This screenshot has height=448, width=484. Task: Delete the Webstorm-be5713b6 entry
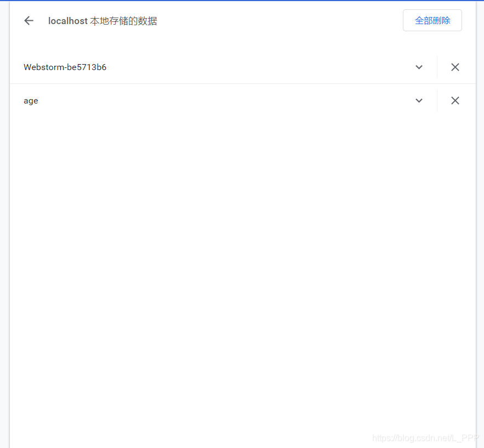pyautogui.click(x=455, y=67)
